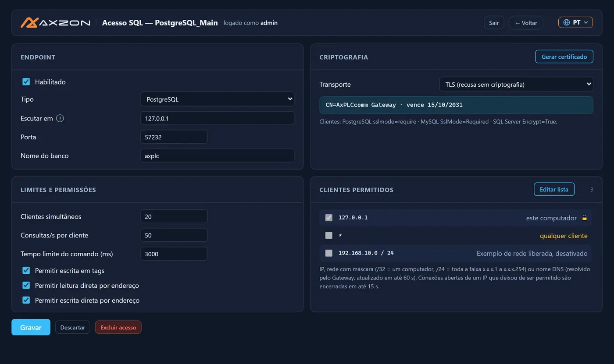Image resolution: width=614 pixels, height=364 pixels.
Task: Click the sslmode client hint text
Action: (x=438, y=122)
